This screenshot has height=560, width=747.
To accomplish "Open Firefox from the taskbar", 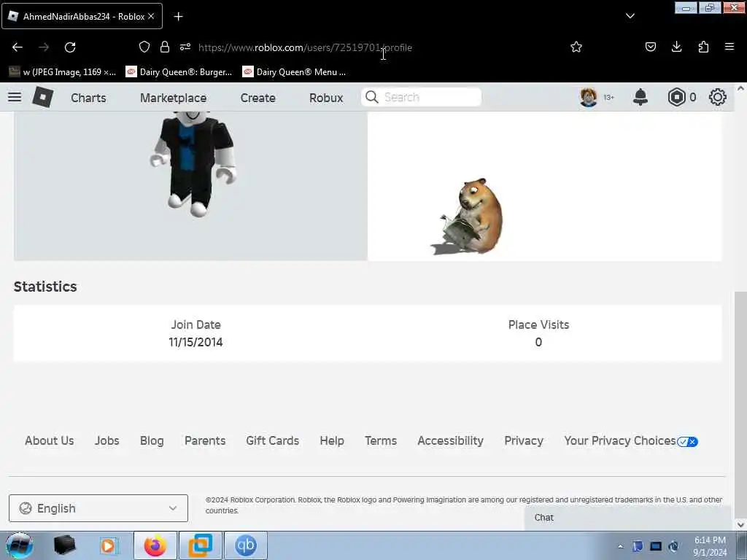I will click(155, 545).
